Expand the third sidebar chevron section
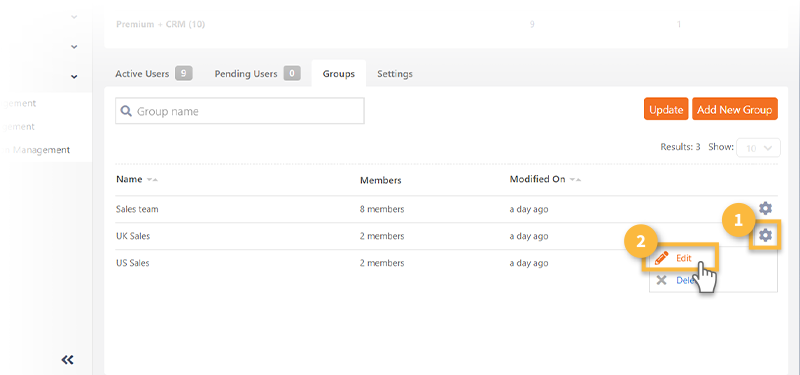Image resolution: width=800 pixels, height=375 pixels. tap(74, 77)
